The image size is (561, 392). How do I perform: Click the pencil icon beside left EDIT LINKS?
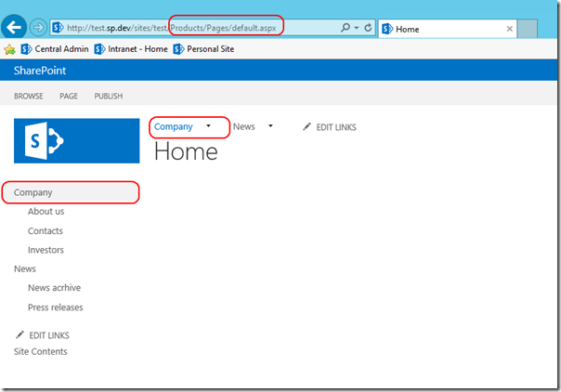(x=20, y=334)
